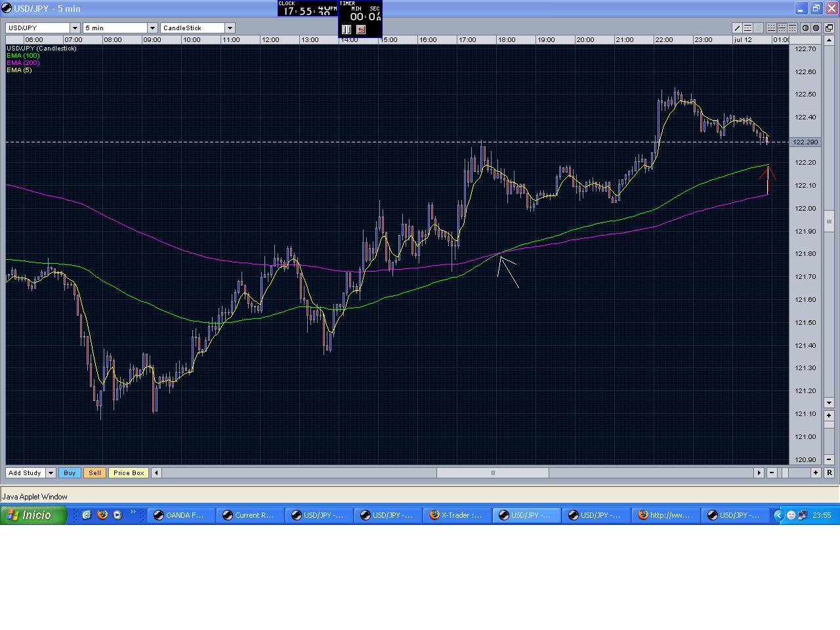840x630 pixels.
Task: Click the Show Desktop quick launch icon
Action: 86,515
